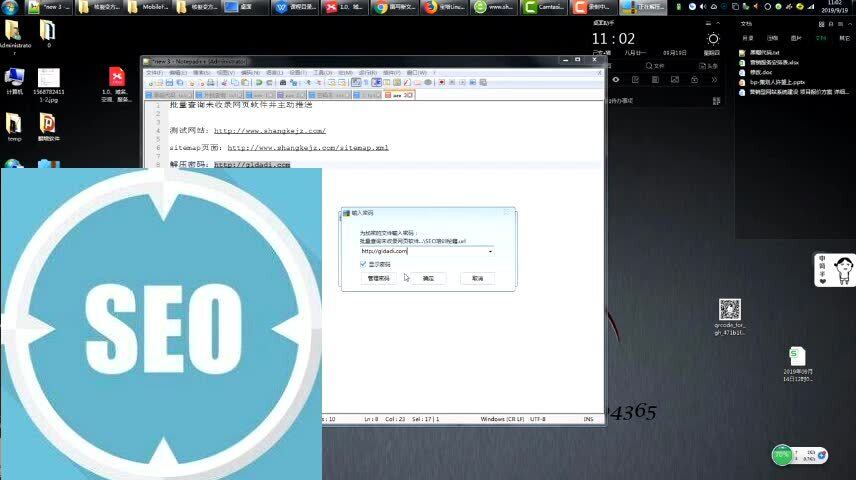Open the 工具 menu in Notepad++
This screenshot has height=480, width=856.
tap(322, 73)
